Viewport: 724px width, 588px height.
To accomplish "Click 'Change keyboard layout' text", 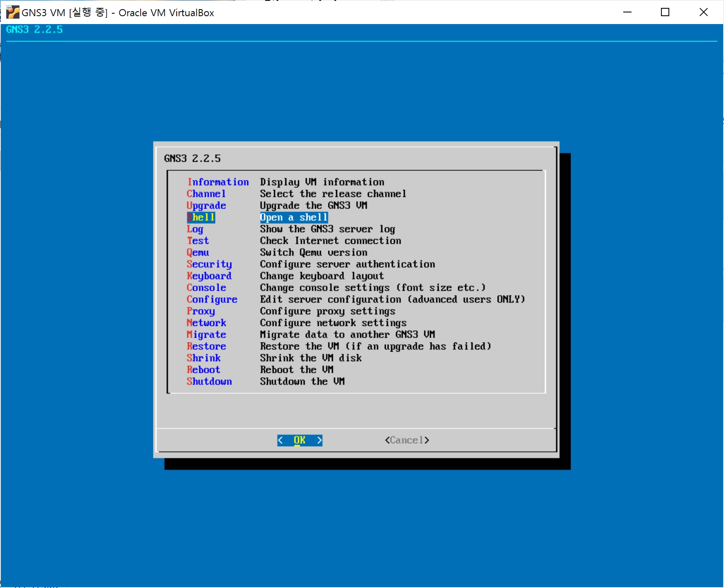I will point(322,276).
